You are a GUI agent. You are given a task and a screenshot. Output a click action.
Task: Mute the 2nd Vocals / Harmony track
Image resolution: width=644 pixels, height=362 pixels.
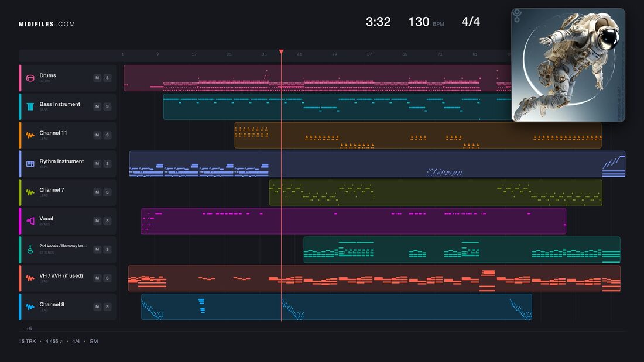[x=97, y=249]
